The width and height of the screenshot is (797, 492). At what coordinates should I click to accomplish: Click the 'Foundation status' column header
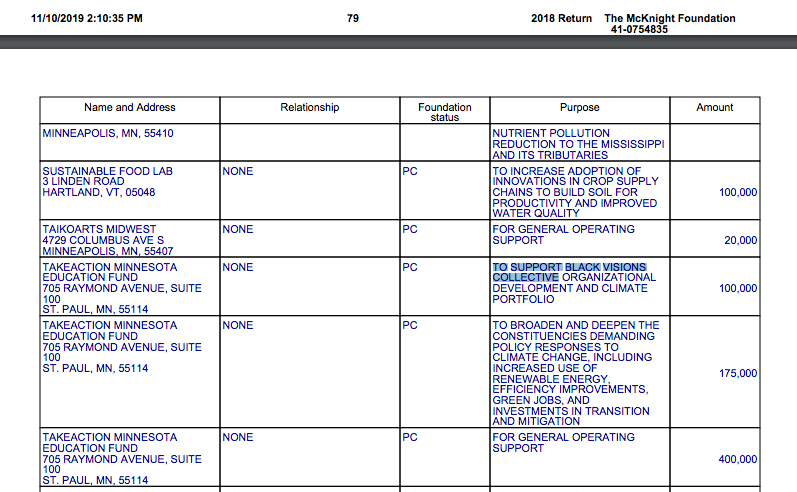coord(445,112)
